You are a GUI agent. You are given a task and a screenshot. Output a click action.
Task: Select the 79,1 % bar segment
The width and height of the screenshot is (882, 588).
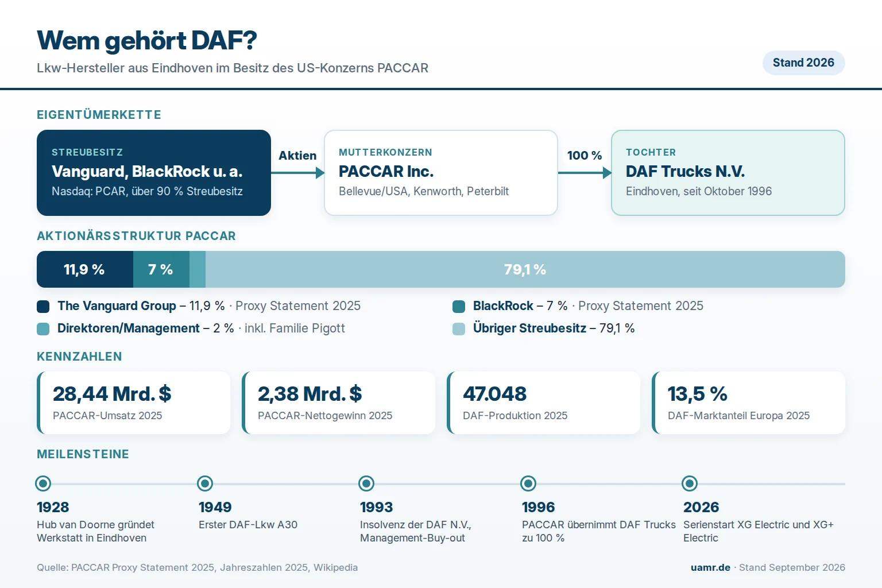tap(525, 269)
